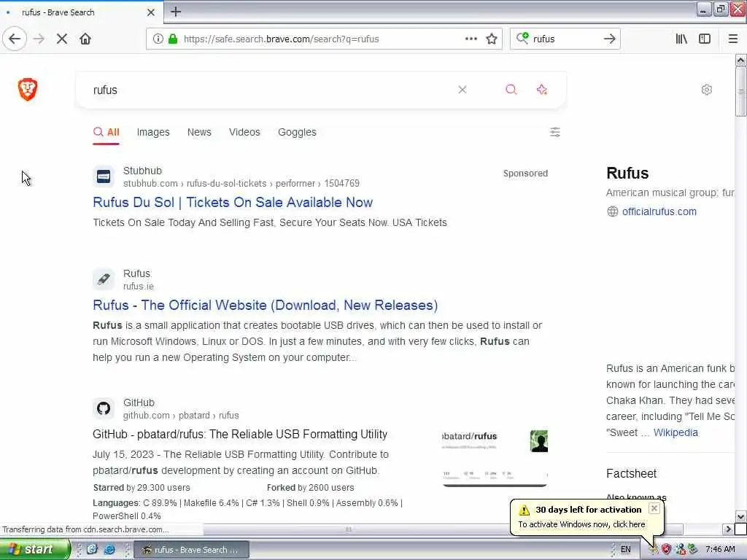
Task: Close the rufus - Brave Search tab
Action: tap(150, 12)
